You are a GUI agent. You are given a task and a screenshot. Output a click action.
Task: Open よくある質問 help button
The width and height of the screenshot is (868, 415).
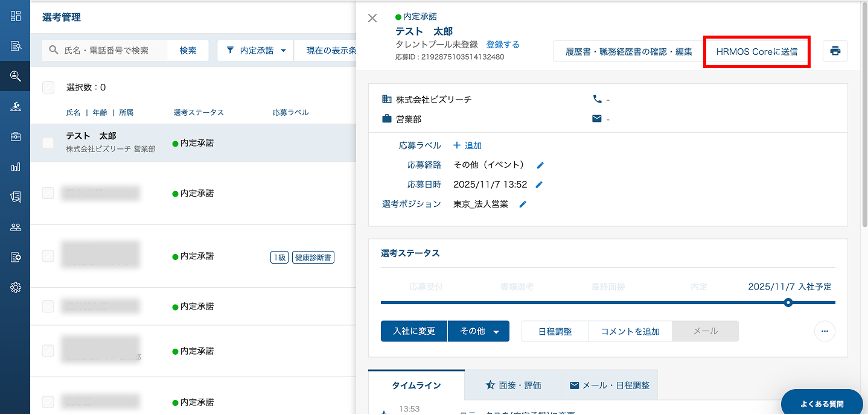822,404
